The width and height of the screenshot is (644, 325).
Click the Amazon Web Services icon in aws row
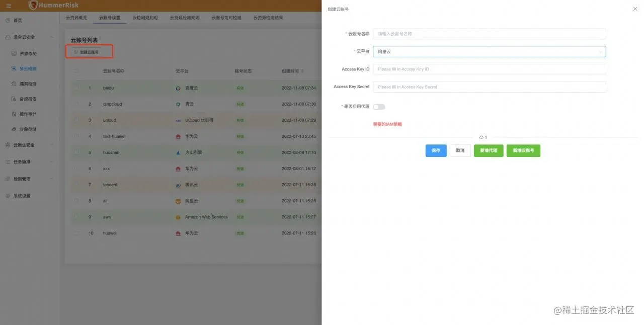[178, 217]
